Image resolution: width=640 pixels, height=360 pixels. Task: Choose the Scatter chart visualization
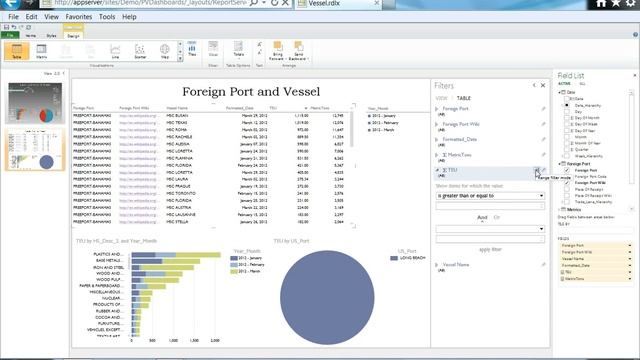(140, 51)
